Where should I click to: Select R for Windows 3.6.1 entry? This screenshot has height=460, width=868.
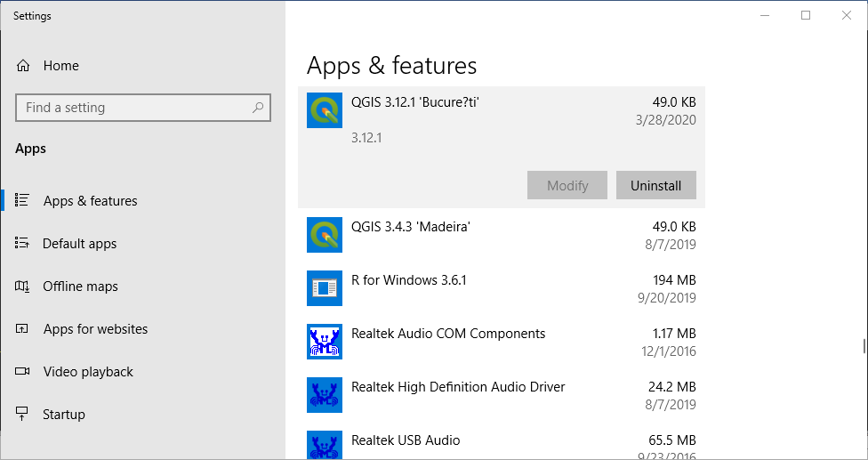[502, 288]
